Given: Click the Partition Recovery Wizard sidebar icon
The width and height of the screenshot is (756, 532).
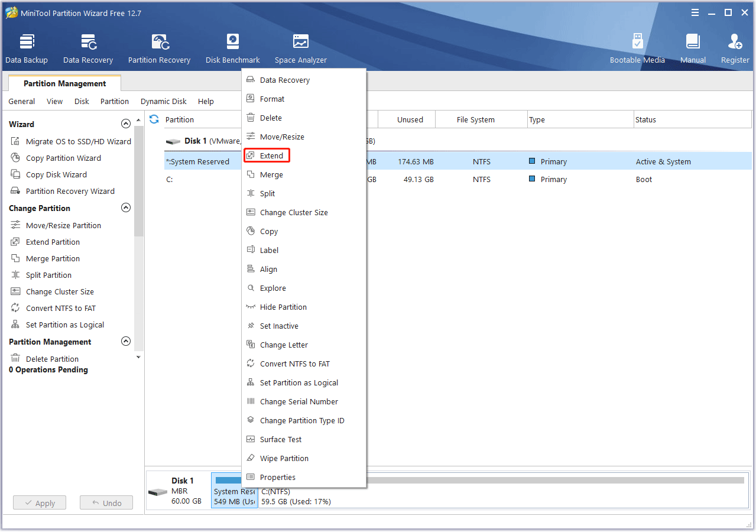Looking at the screenshot, I should coord(15,191).
